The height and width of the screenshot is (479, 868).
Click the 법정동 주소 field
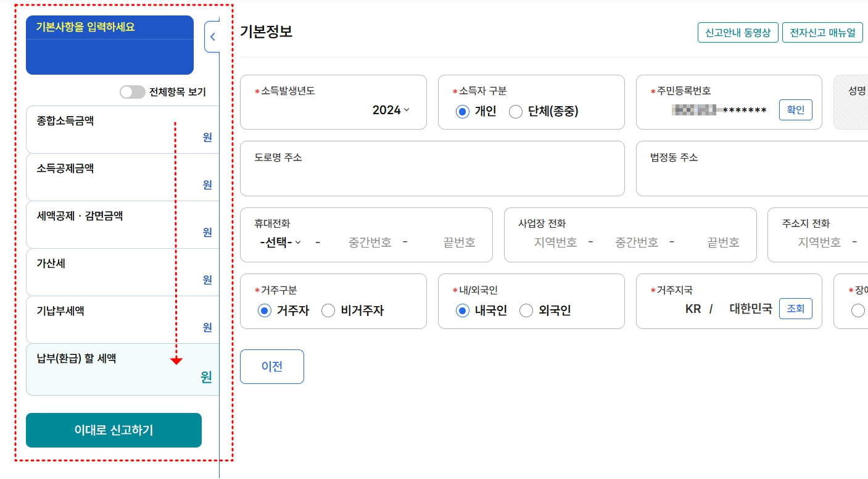click(752, 169)
